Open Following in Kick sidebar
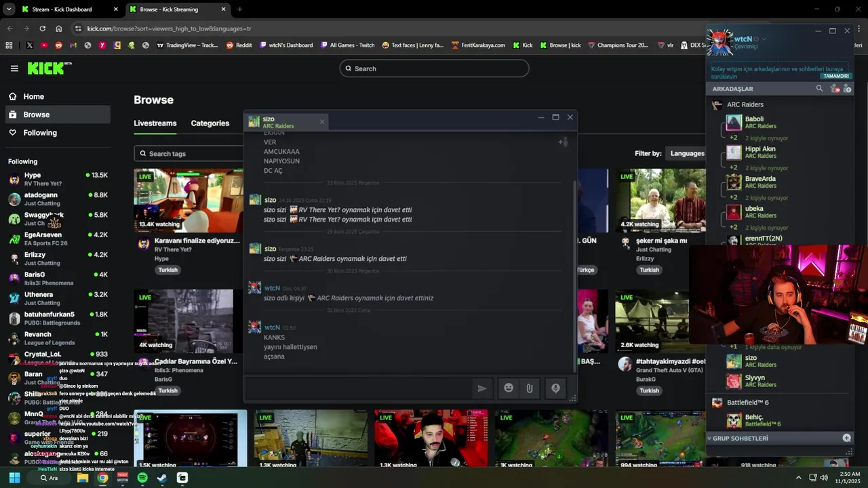This screenshot has height=488, width=868. point(58,133)
